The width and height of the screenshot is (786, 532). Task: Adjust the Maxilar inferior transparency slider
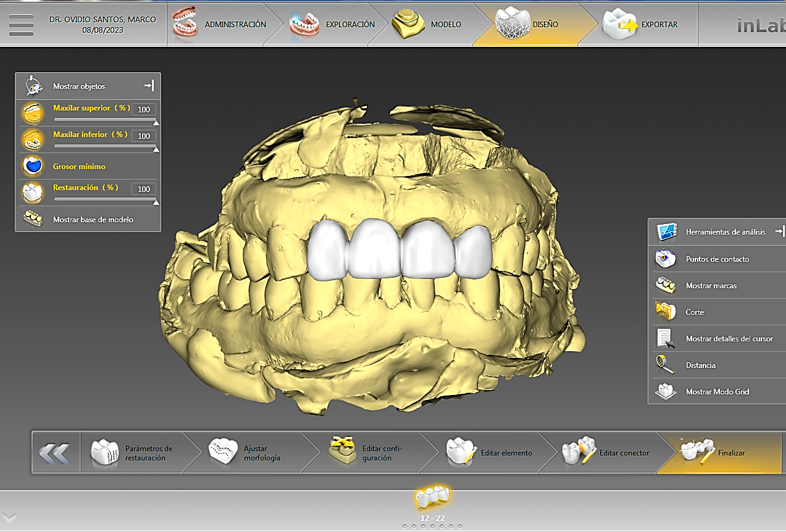click(105, 147)
